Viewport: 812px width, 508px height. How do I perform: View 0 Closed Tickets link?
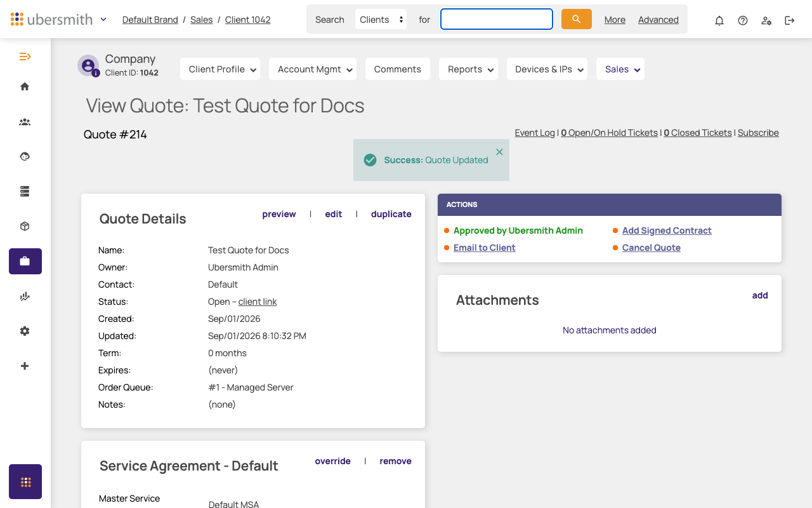pyautogui.click(x=698, y=133)
